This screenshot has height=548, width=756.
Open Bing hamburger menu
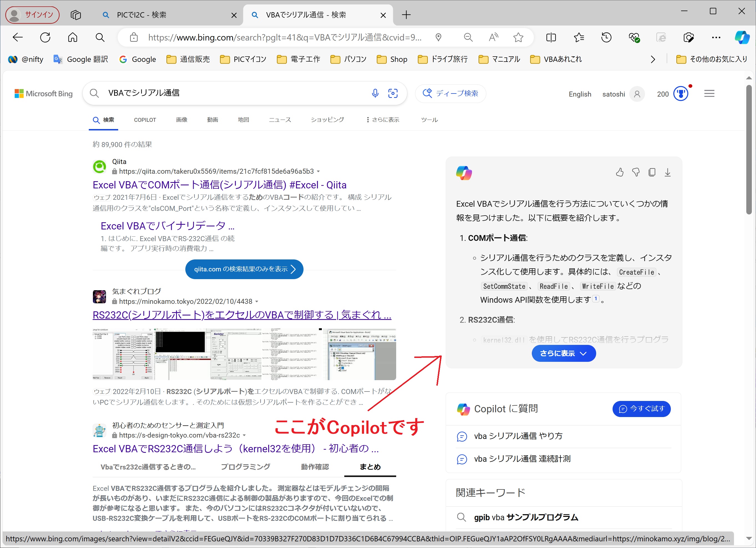click(709, 94)
